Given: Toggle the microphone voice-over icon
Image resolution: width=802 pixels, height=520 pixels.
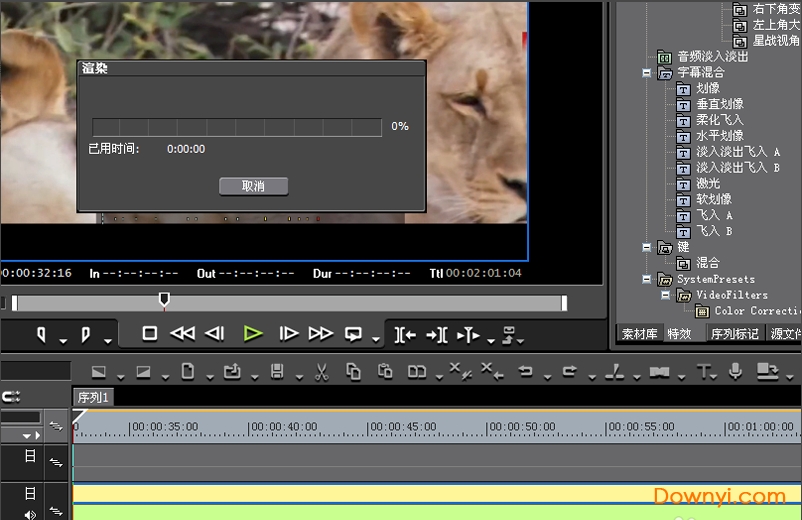Looking at the screenshot, I should 735,372.
